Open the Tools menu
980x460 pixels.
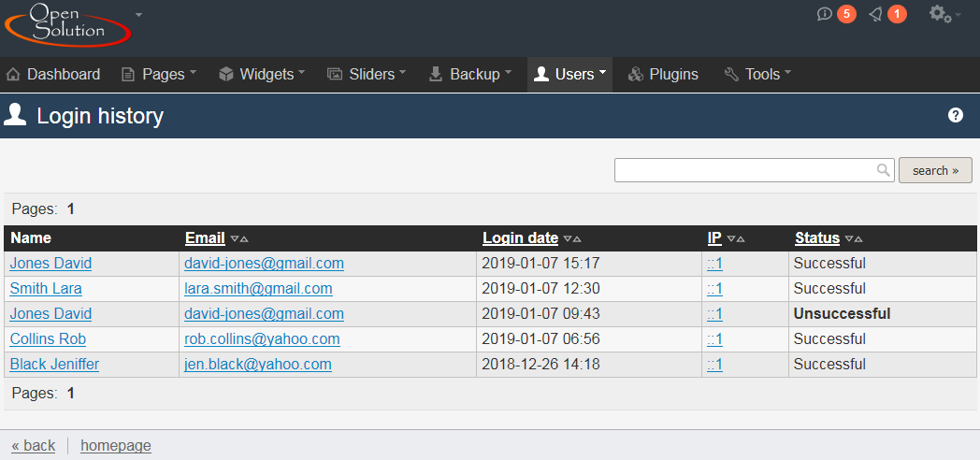[757, 75]
